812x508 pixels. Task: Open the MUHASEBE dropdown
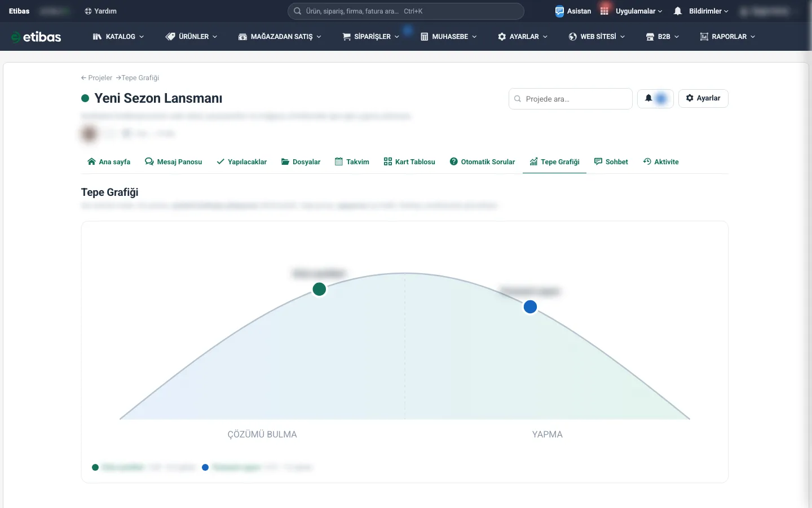[449, 37]
